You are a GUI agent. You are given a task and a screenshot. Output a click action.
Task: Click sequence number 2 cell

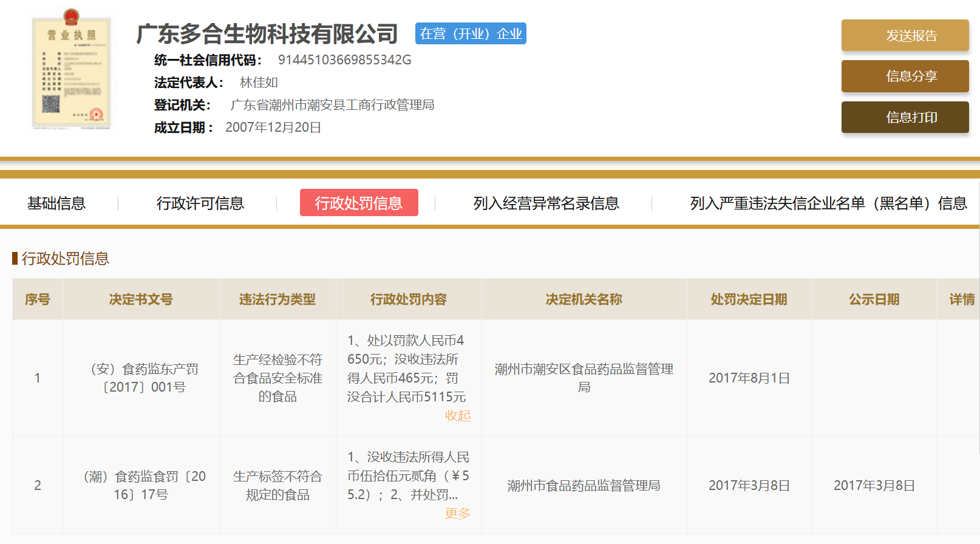38,486
